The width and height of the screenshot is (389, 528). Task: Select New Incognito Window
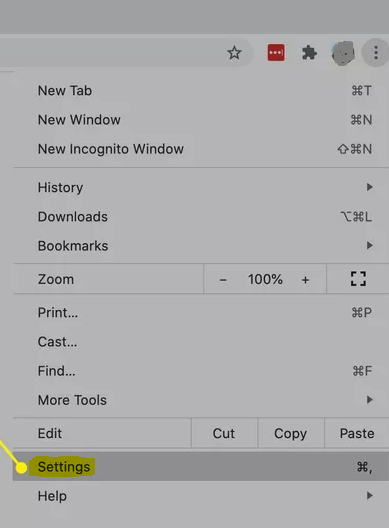201,149
